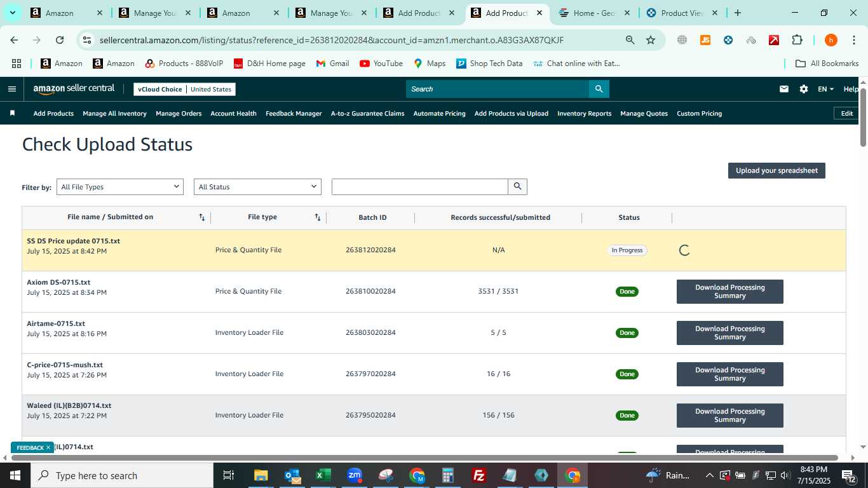The width and height of the screenshot is (868, 488).
Task: Open the Chrome apps grid icon
Action: (x=17, y=64)
